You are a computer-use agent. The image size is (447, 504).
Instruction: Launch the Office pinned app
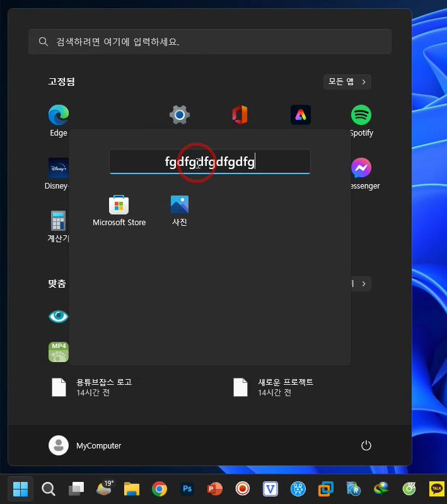[x=240, y=115]
